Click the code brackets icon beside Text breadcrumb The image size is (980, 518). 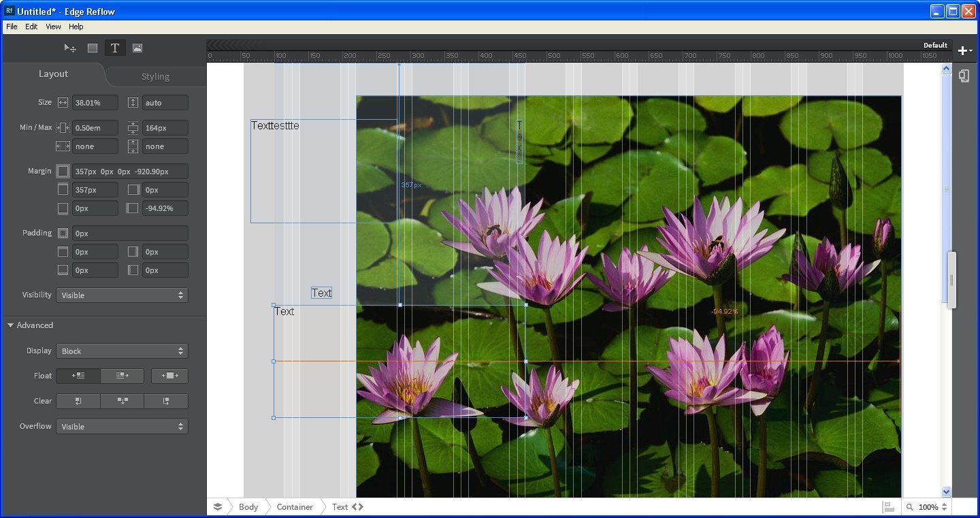click(357, 507)
